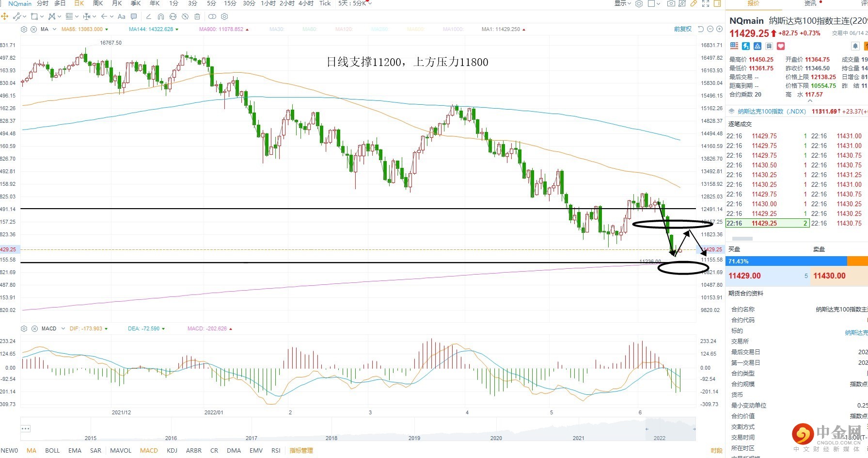Select the 月K monthly candlestick period
868x458 pixels.
pyautogui.click(x=117, y=3)
